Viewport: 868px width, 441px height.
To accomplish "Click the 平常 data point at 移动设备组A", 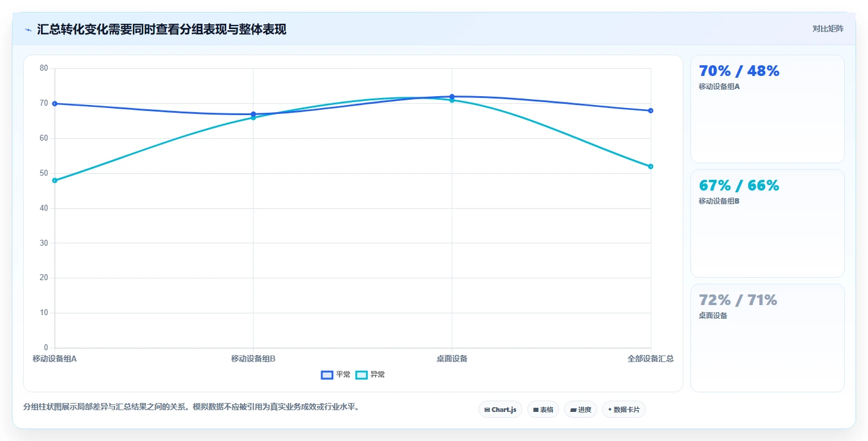I will tap(55, 103).
